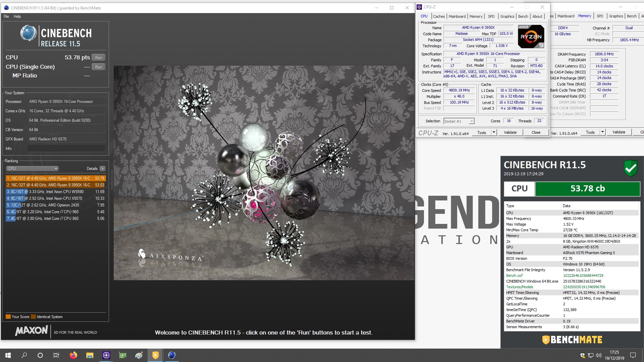The width and height of the screenshot is (644, 362).
Task: Open Cortana circle on taskbar
Action: [40, 355]
